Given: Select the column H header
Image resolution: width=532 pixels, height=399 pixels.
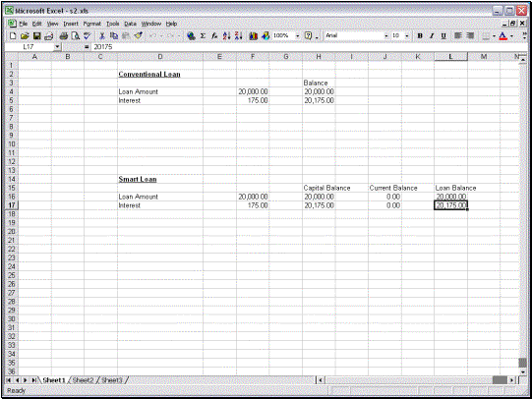Looking at the screenshot, I should (319, 57).
